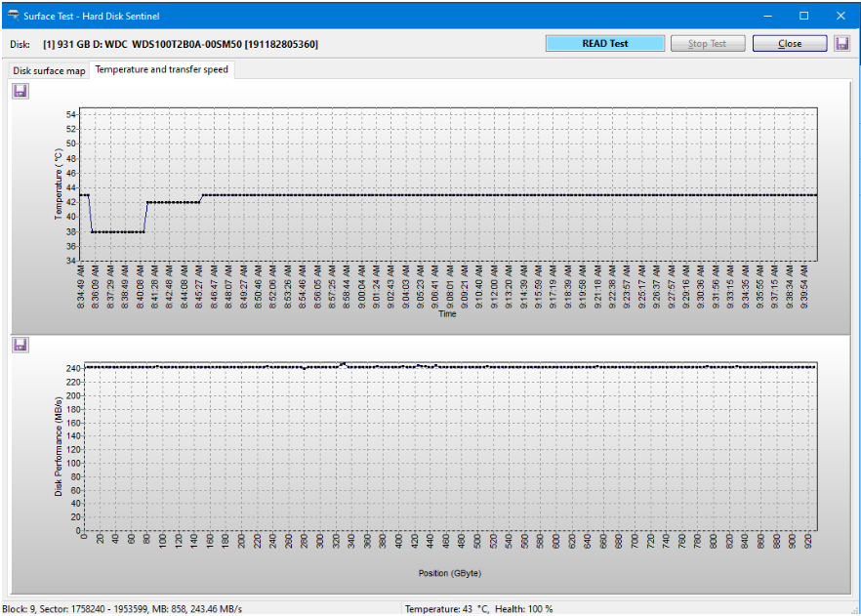
Task: Click the save icon above the temperature chart
Action: 20,90
